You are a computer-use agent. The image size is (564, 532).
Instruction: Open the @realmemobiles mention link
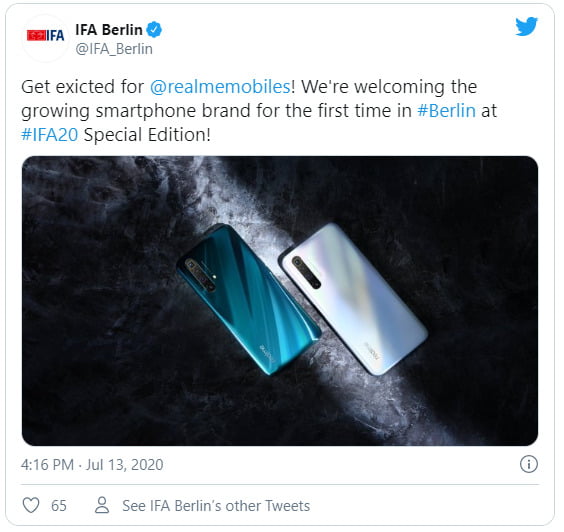[220, 87]
